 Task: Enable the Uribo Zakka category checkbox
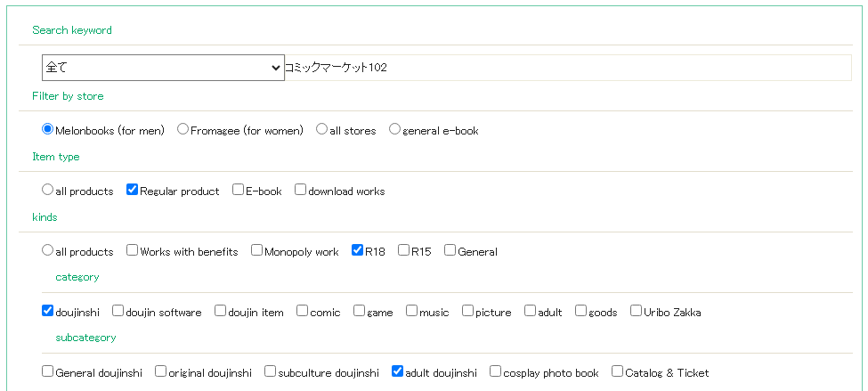pyautogui.click(x=636, y=311)
